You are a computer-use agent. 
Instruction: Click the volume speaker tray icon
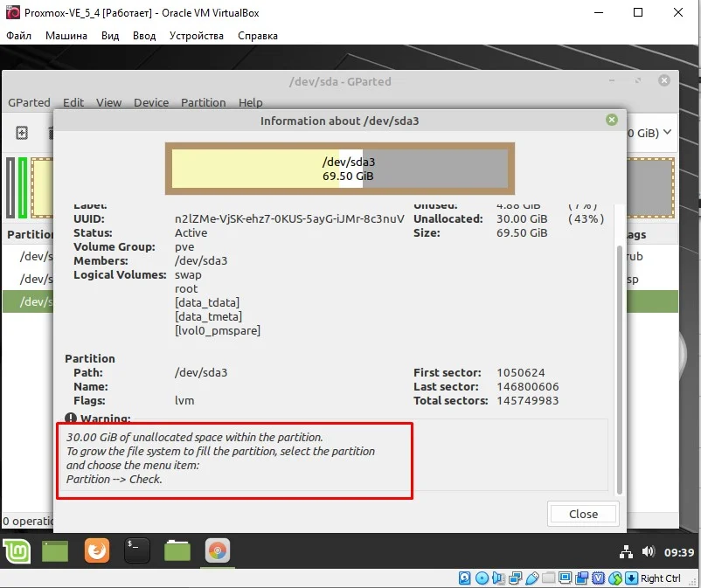pyautogui.click(x=648, y=551)
